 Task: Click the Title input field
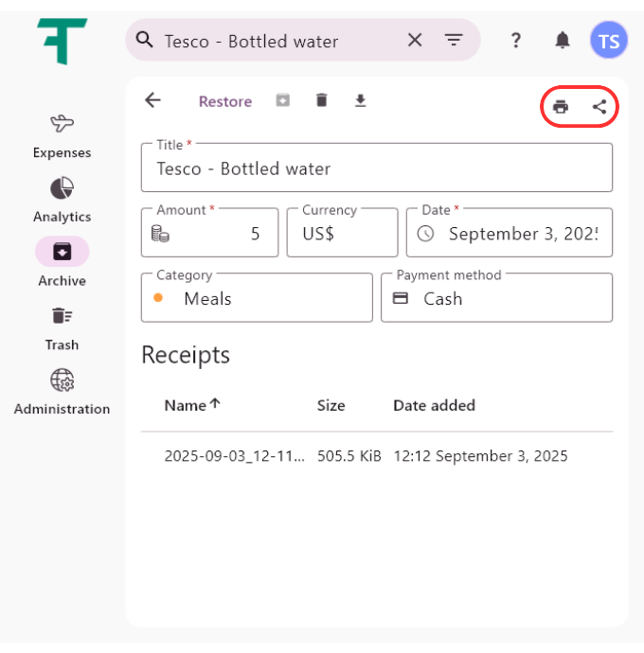tap(376, 169)
